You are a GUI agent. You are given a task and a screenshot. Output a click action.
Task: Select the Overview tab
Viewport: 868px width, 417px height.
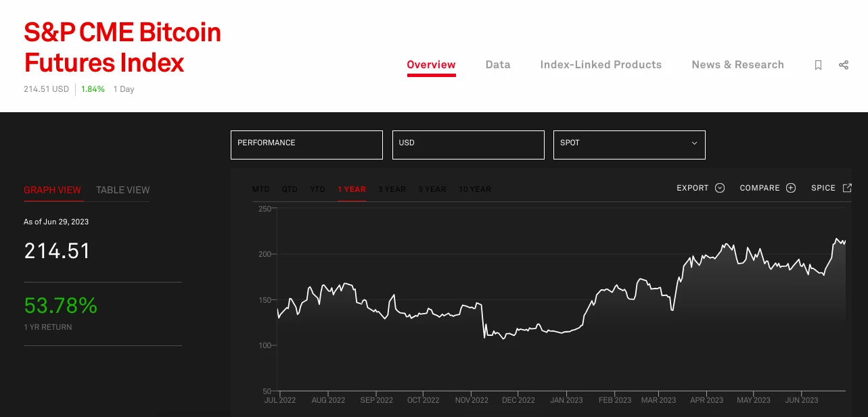tap(431, 65)
